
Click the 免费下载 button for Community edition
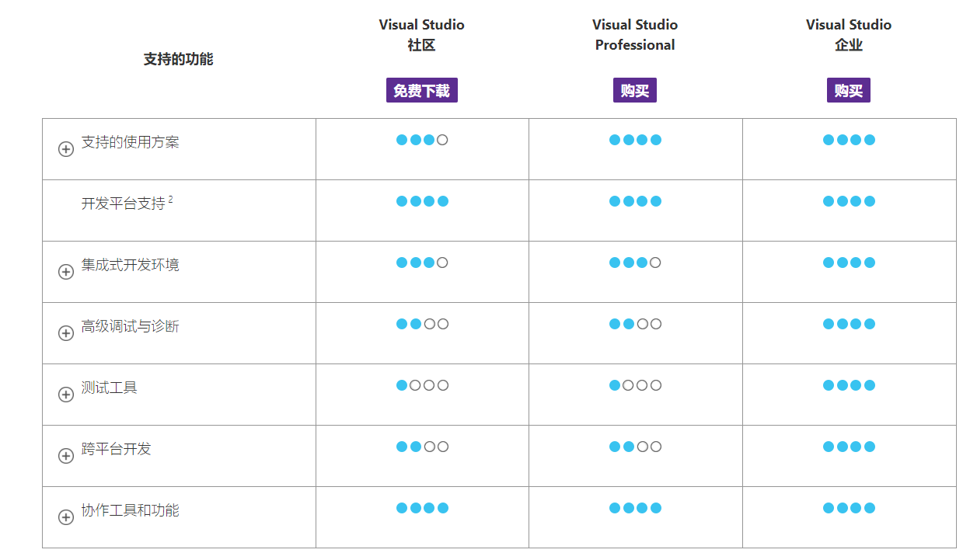[x=421, y=90]
